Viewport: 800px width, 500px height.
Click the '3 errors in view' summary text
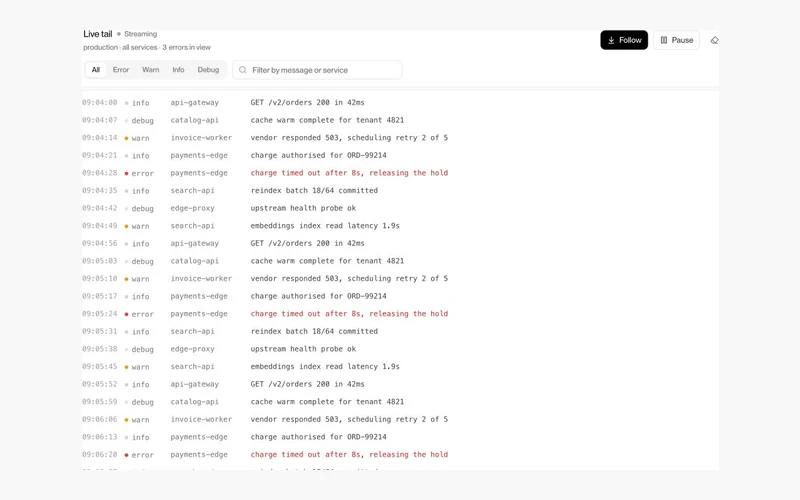point(186,47)
